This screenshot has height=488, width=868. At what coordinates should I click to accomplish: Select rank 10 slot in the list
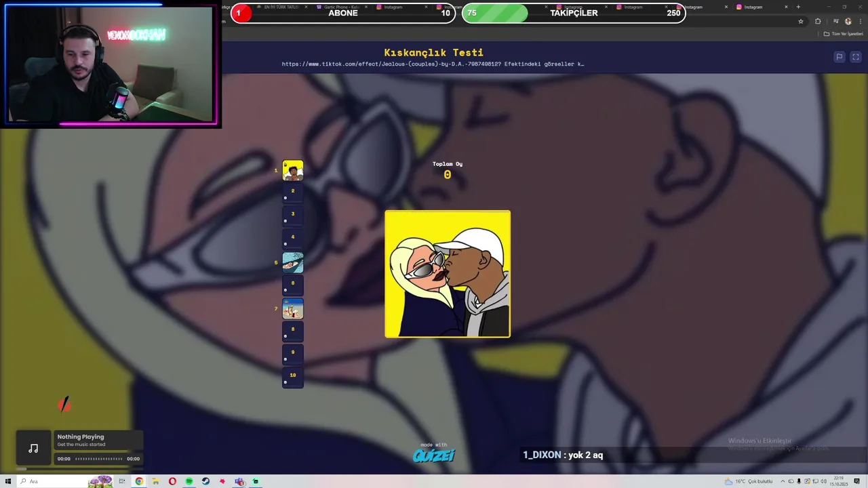(x=293, y=378)
